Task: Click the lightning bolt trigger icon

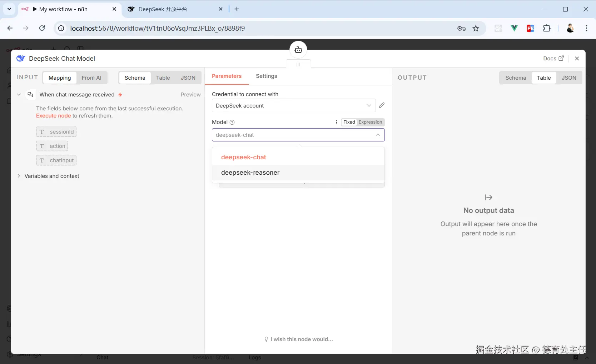Action: (120, 95)
